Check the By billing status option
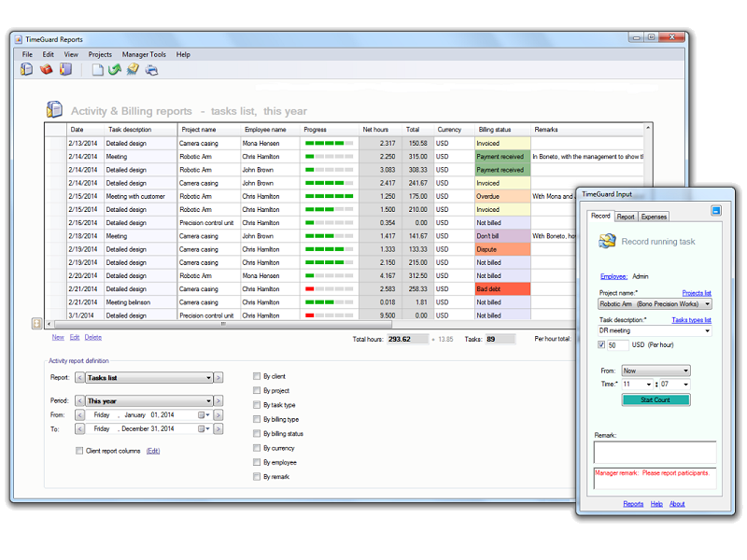747x560 pixels. (257, 433)
